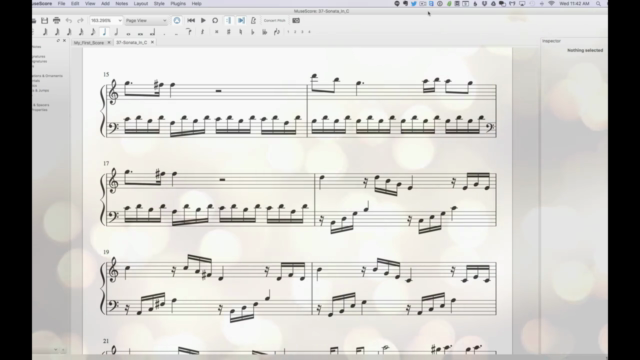
Task: Toggle the Concert Pitch button
Action: coord(275,20)
